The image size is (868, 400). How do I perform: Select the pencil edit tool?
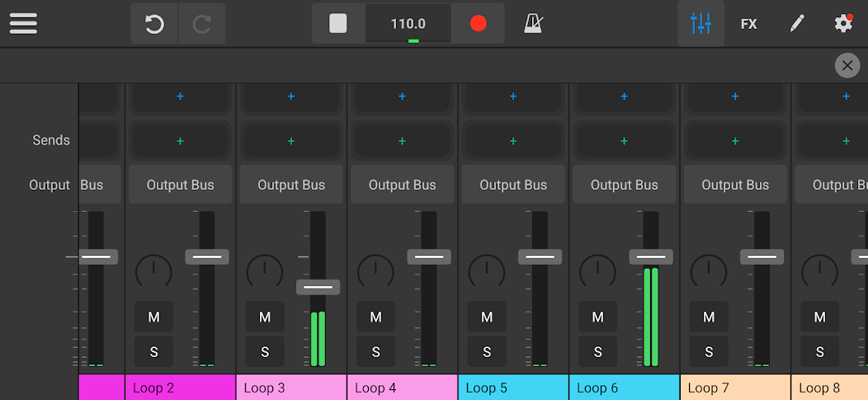(x=796, y=23)
